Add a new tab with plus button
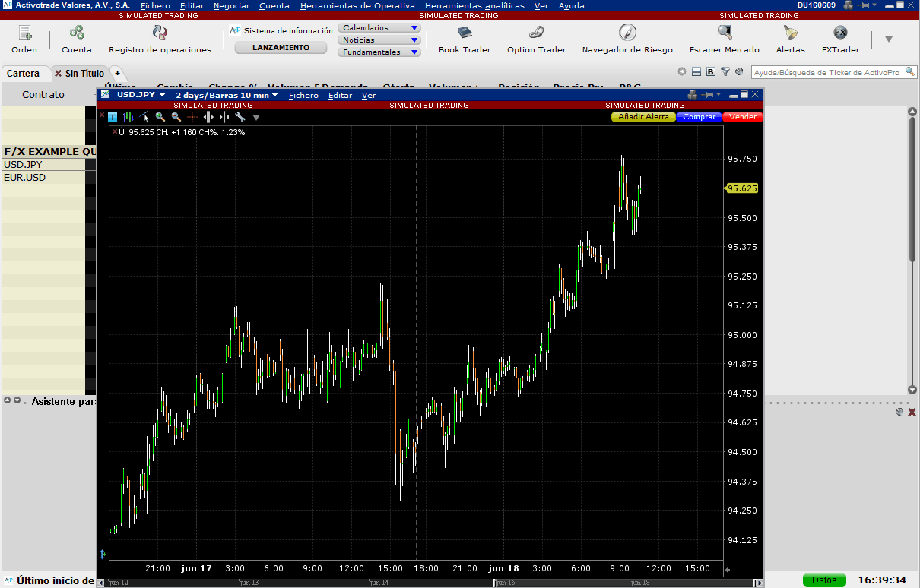The width and height of the screenshot is (920, 588). click(117, 73)
